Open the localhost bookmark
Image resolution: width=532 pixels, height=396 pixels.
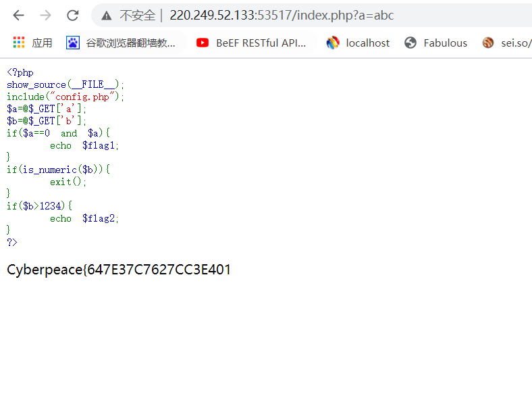coord(368,43)
